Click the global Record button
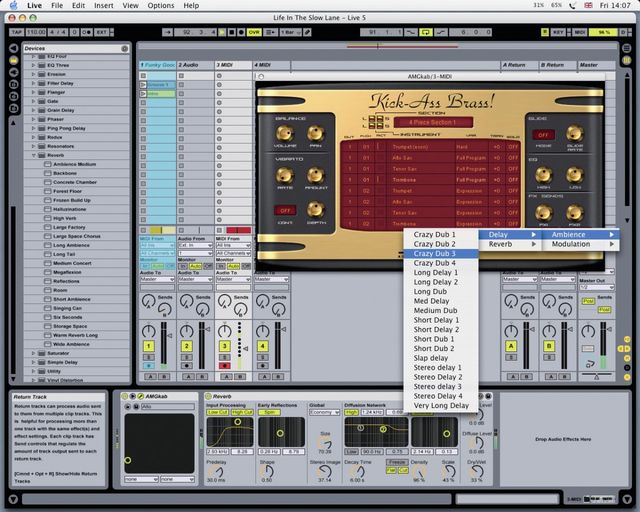This screenshot has height=512, width=640. point(241,32)
